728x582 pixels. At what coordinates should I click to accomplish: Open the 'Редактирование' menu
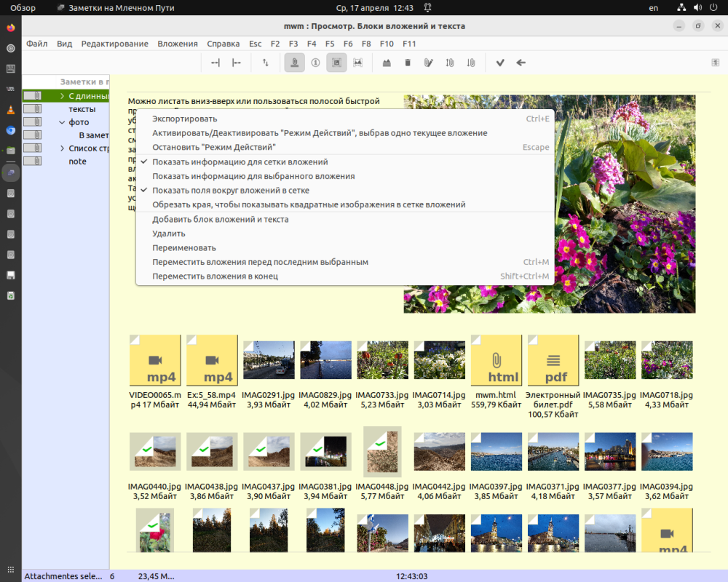(114, 44)
